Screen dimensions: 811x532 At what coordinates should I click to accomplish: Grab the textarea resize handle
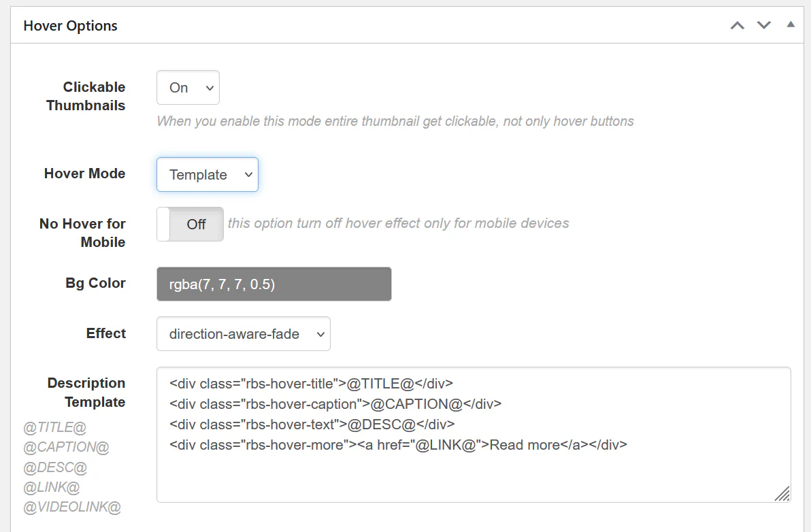782,495
